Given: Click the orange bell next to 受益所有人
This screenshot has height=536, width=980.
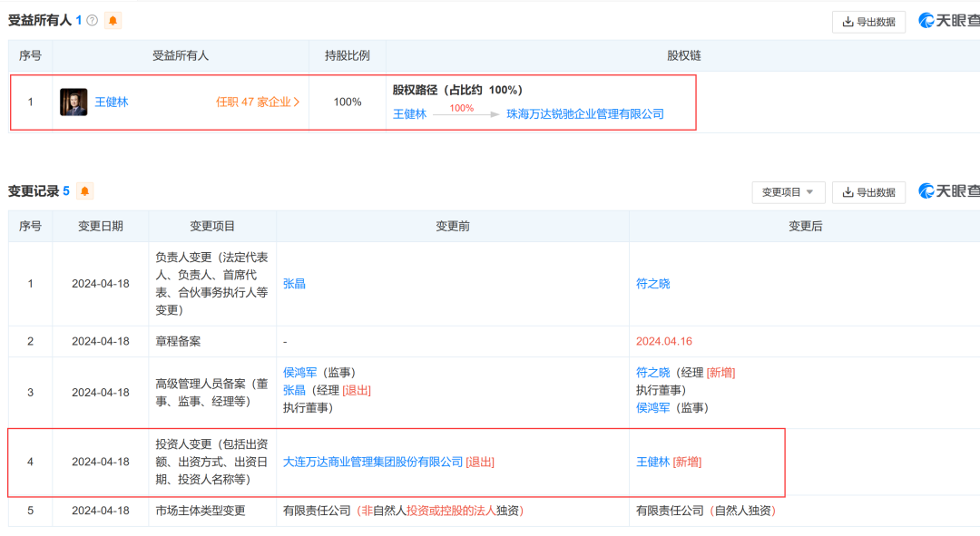Looking at the screenshot, I should tap(113, 20).
